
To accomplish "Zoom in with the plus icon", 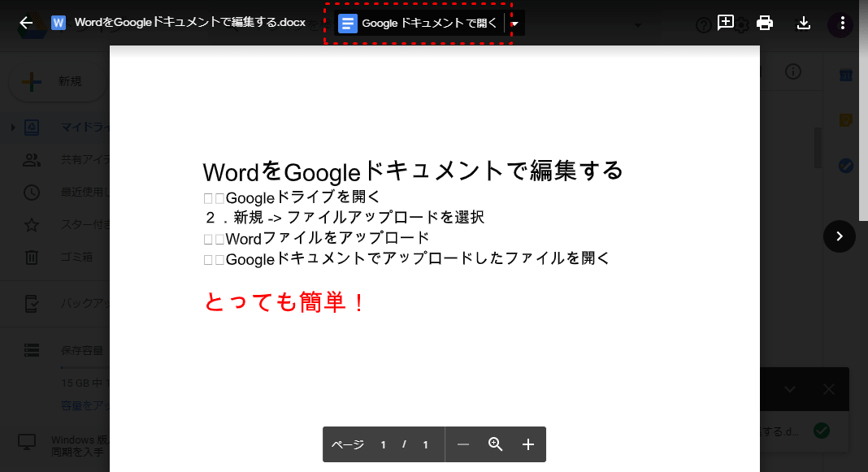I will click(528, 444).
